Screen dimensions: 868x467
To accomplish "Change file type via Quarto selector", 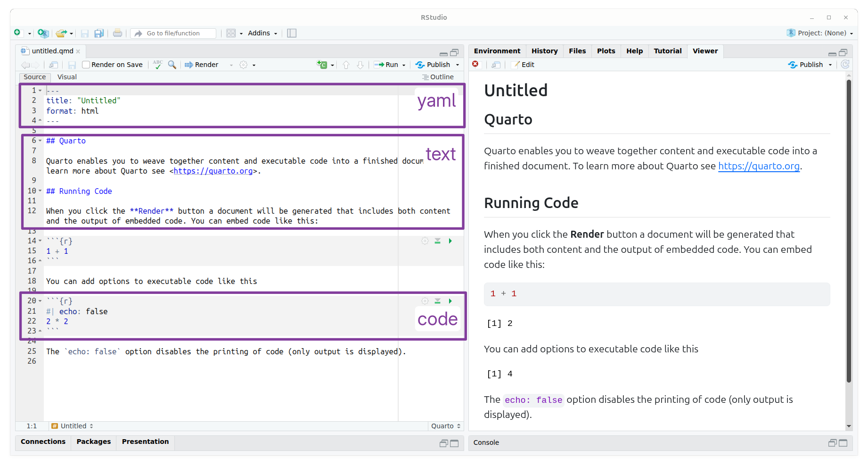I will 446,426.
